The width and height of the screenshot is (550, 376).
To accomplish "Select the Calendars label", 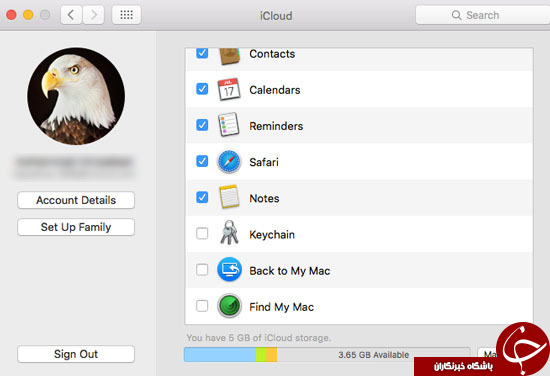I will (x=275, y=90).
